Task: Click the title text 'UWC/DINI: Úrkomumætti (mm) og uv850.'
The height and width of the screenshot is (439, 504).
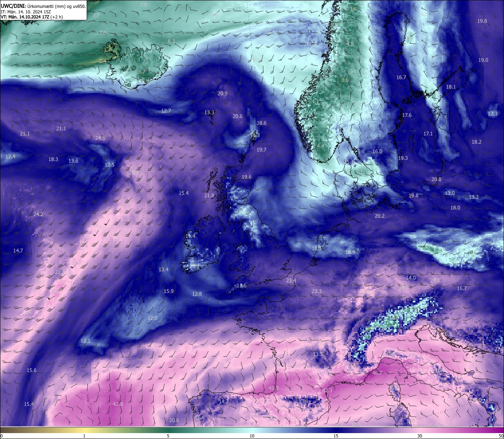Action: 43,6
